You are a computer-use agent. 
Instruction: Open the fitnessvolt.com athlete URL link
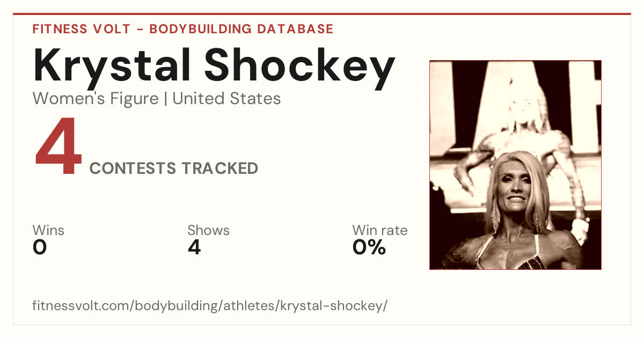pyautogui.click(x=210, y=306)
